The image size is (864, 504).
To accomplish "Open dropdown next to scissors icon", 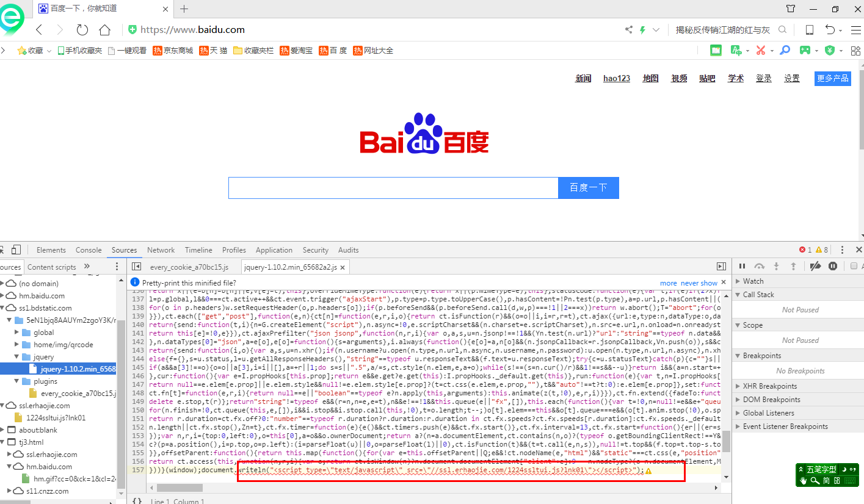I will pos(772,51).
